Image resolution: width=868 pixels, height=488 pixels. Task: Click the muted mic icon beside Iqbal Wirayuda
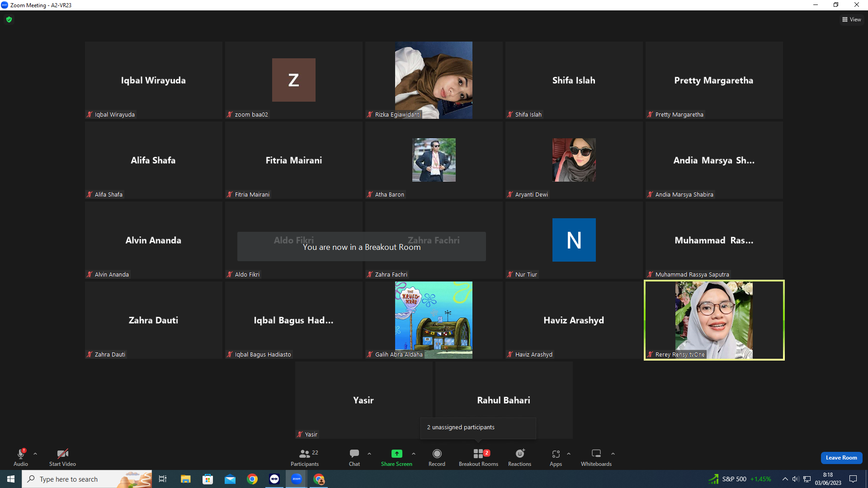click(90, 114)
